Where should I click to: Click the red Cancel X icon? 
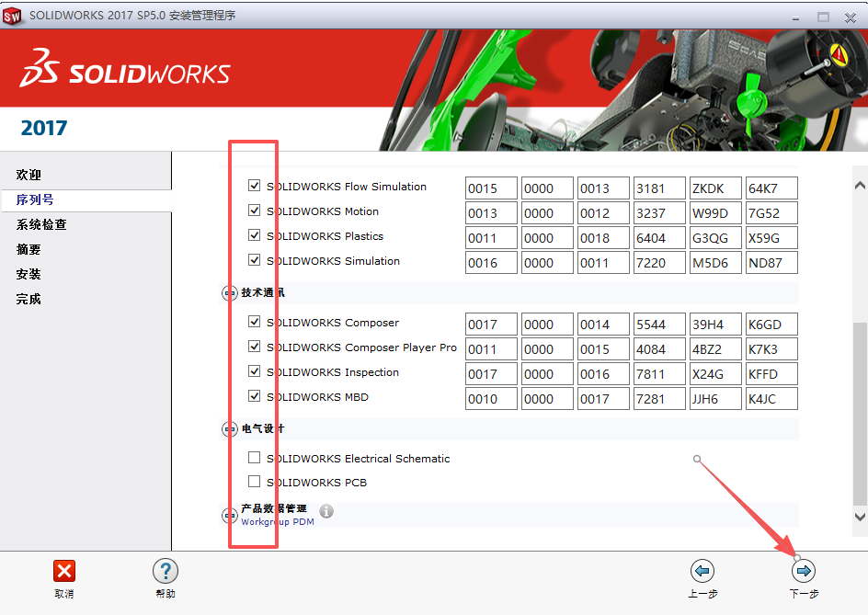(63, 571)
